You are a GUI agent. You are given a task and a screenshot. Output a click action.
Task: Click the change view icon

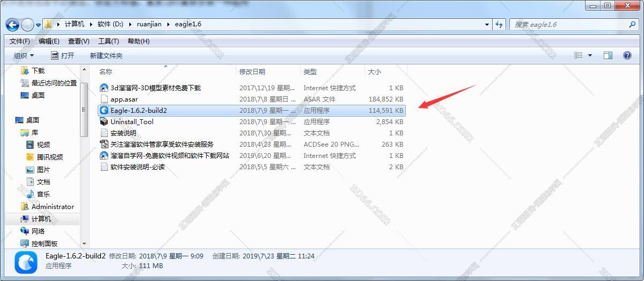[579, 55]
